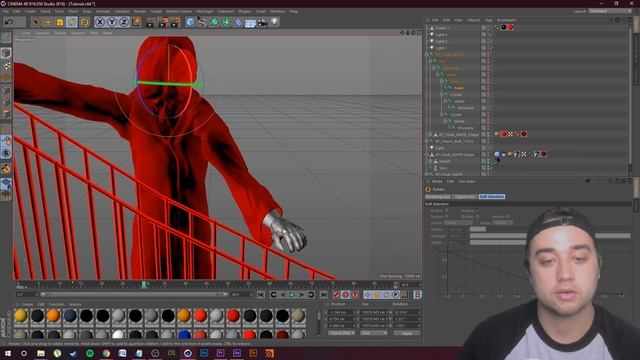Toggle Autokeying red icon

coord(346,294)
